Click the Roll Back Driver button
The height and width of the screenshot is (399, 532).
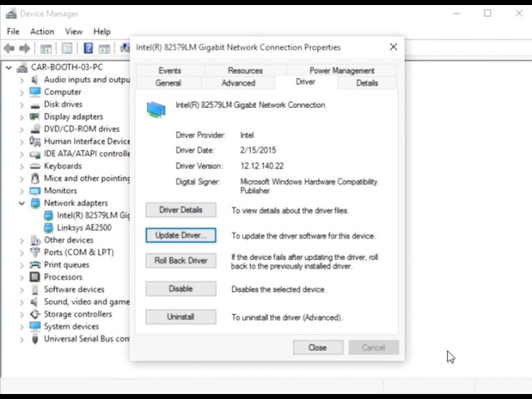(x=181, y=260)
